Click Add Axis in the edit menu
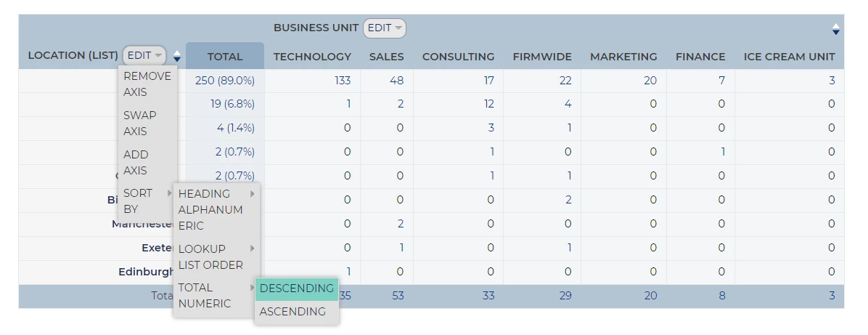 (x=136, y=162)
